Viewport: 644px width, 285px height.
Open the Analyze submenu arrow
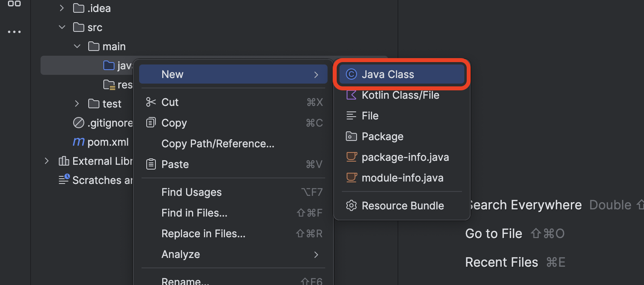point(316,254)
